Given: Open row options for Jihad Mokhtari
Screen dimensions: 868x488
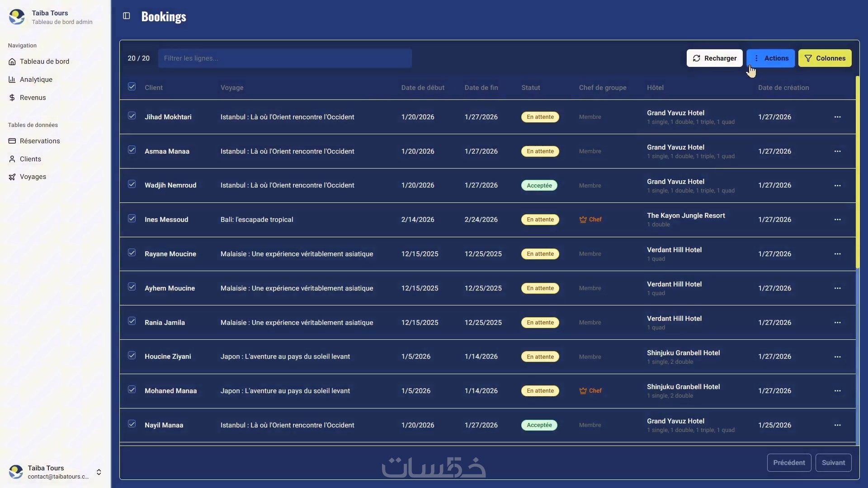Looking at the screenshot, I should tap(837, 117).
